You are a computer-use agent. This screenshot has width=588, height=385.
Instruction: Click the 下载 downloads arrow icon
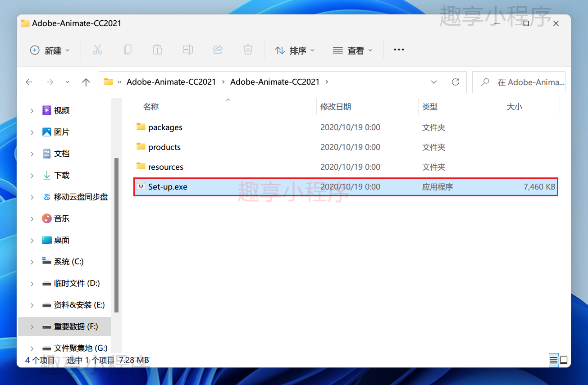(x=47, y=175)
